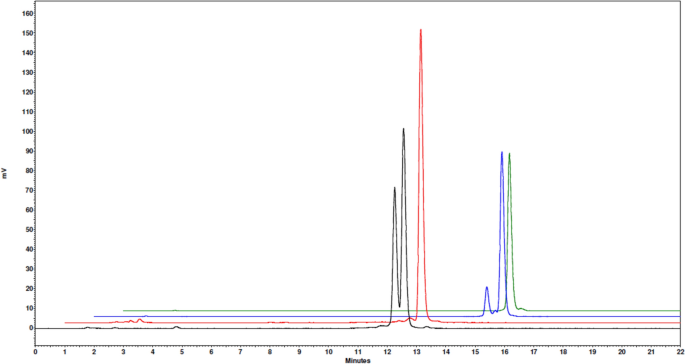
Task: Click the green peak apex near 16.2 minutes
Action: pyautogui.click(x=509, y=153)
